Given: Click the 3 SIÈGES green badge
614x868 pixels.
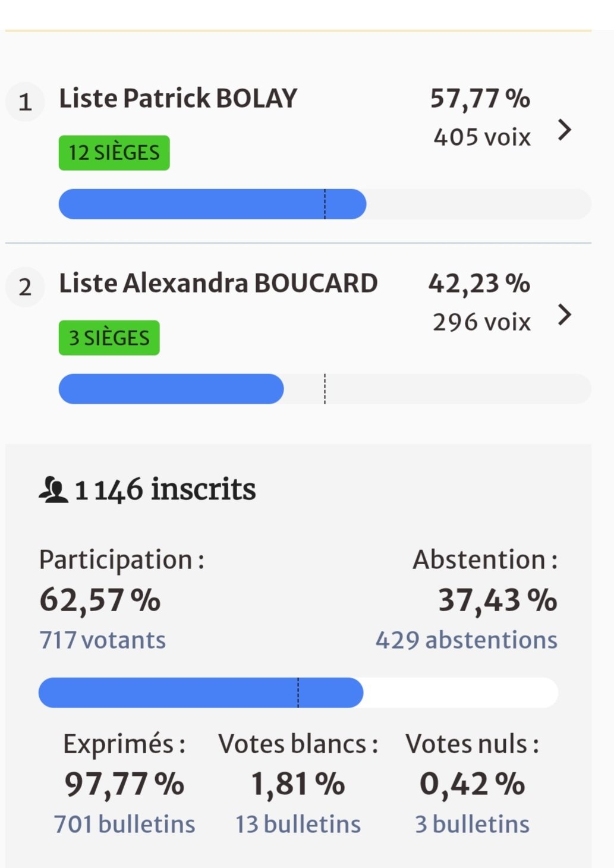Looking at the screenshot, I should 109,338.
